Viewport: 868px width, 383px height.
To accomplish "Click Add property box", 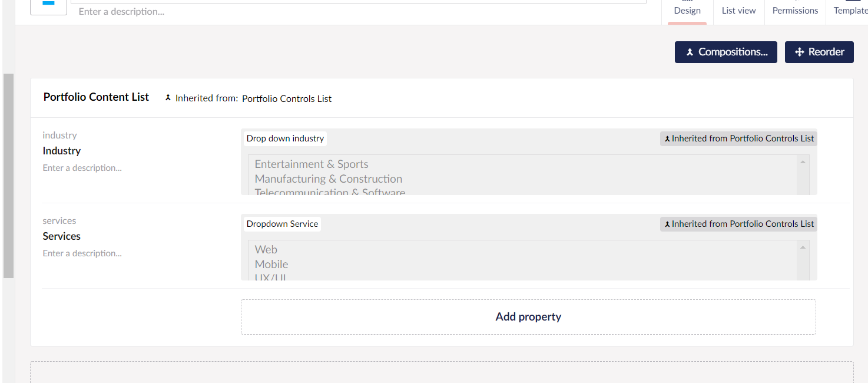I will (x=528, y=317).
